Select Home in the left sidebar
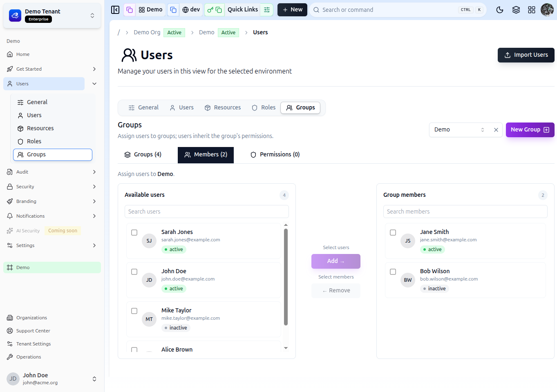The image size is (557, 392). (x=23, y=54)
